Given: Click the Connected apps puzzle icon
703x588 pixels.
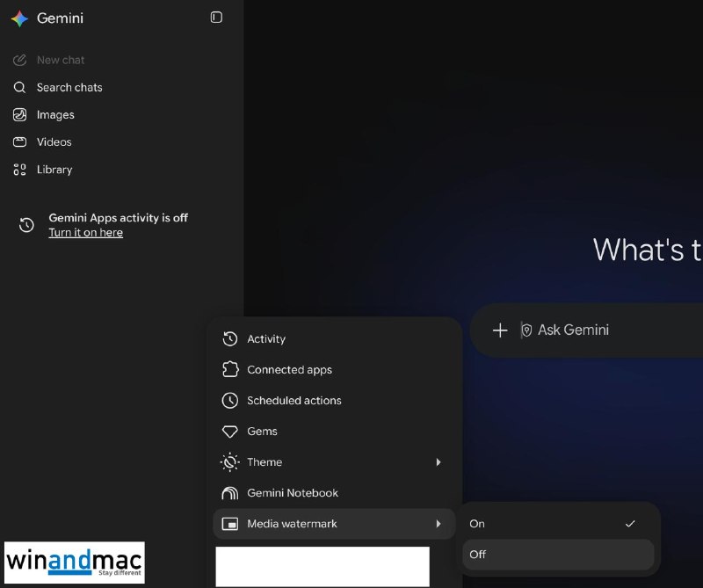Looking at the screenshot, I should pos(230,369).
